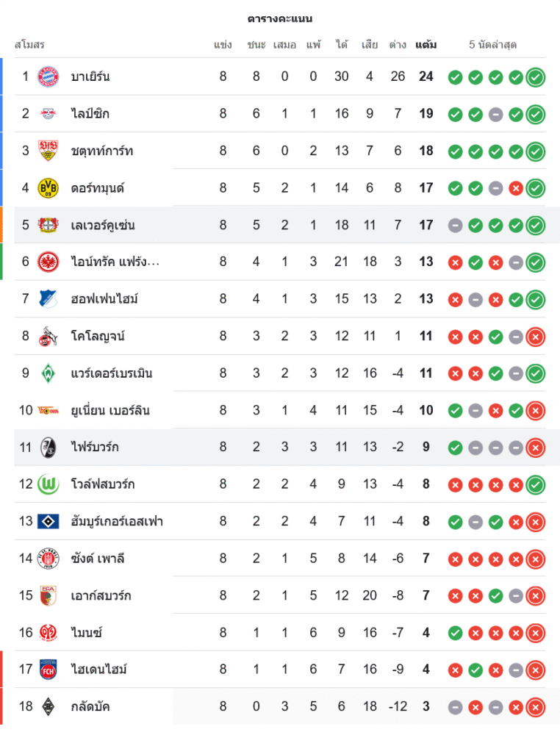Click the ตารางคะแนน table title
The height and width of the screenshot is (735, 560).
coord(280,18)
